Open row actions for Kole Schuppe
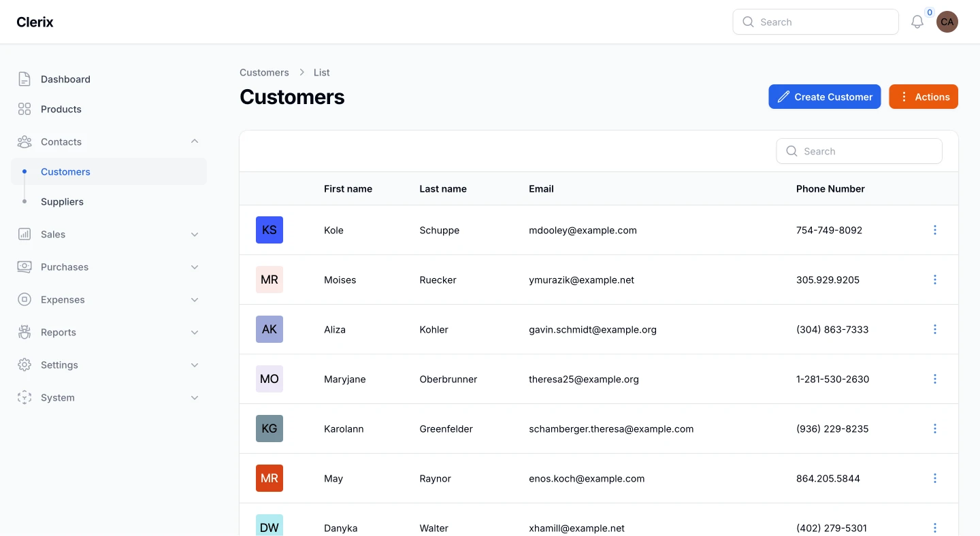 934,230
